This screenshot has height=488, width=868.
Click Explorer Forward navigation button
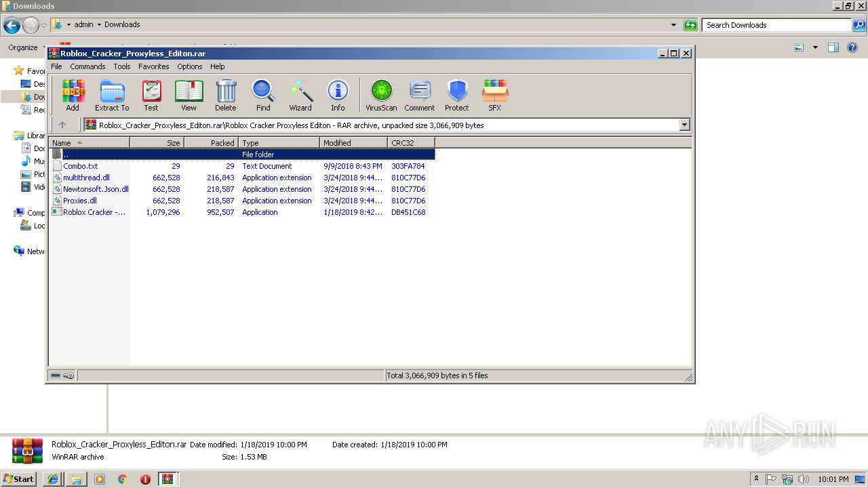coord(31,26)
